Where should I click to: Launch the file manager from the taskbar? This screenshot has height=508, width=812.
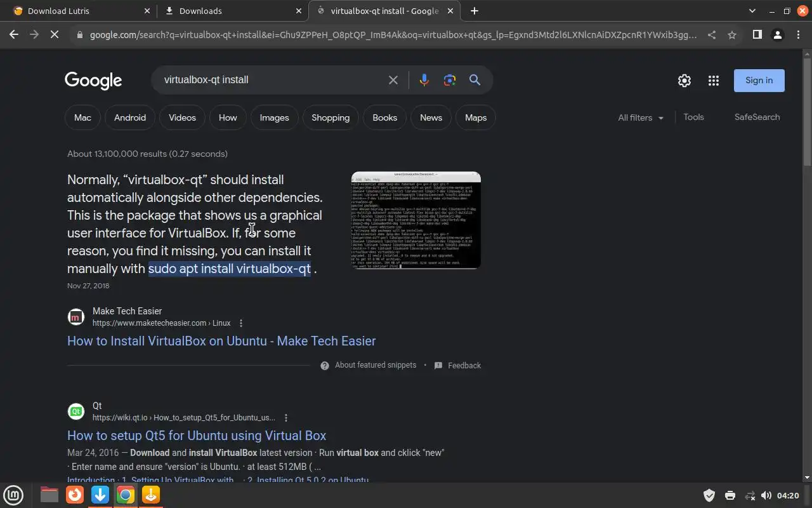point(49,495)
